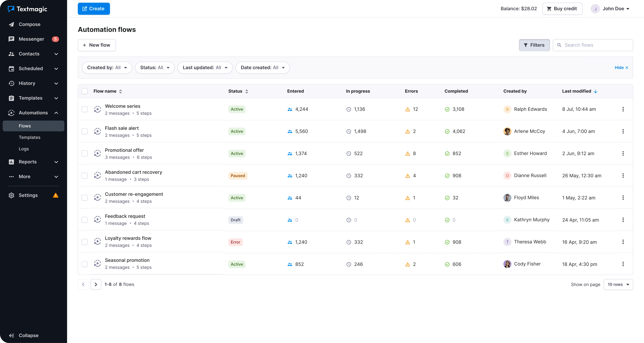Click the Buy credit button
This screenshot has height=343, width=644.
pos(562,9)
